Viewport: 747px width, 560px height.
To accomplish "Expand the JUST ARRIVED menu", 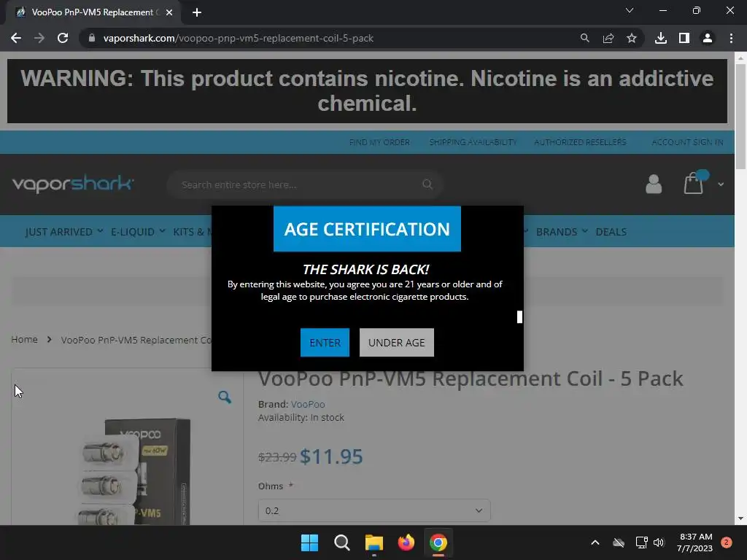I will pos(64,231).
